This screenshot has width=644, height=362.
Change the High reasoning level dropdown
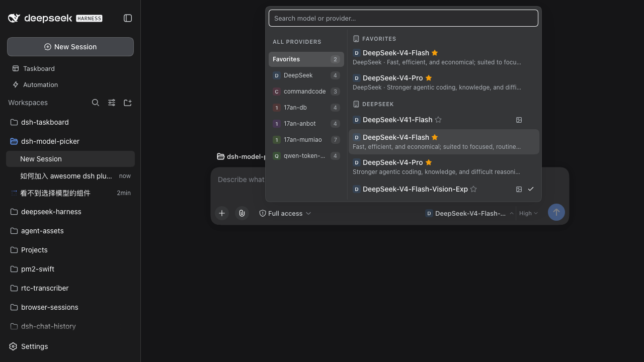pos(528,213)
